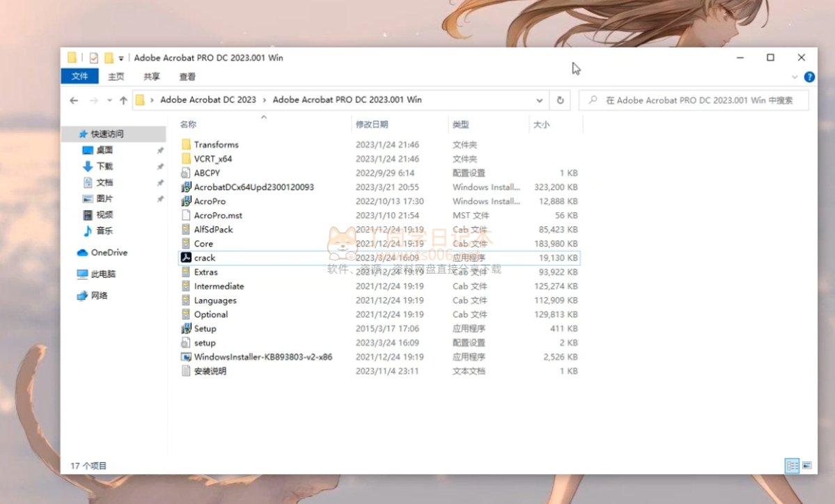Click the Core cab file icon
This screenshot has width=835, height=504.
[186, 244]
